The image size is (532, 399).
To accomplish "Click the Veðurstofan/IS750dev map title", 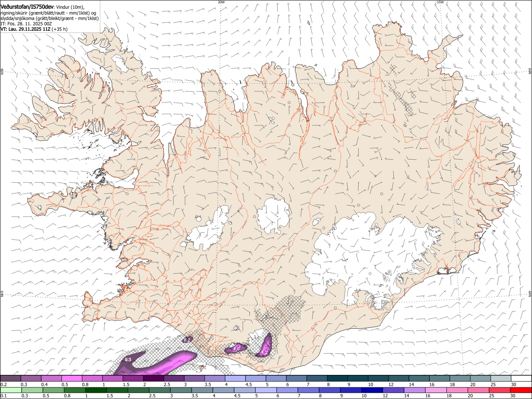I will 27,7.
